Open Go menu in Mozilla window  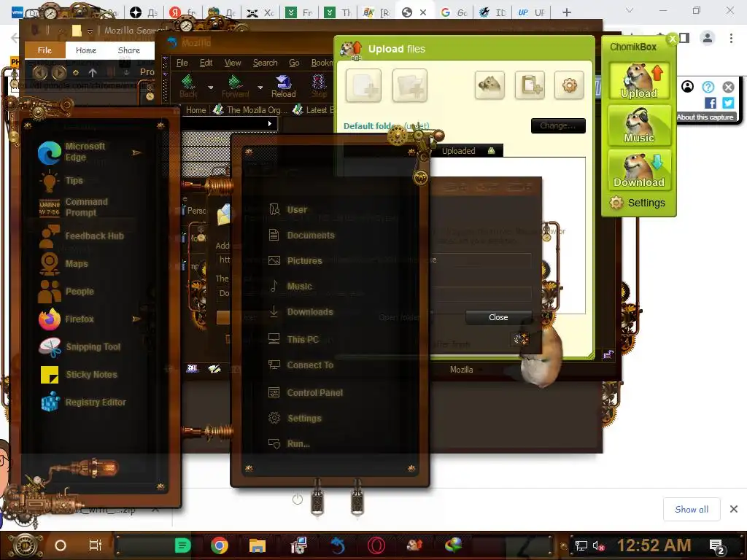point(294,63)
